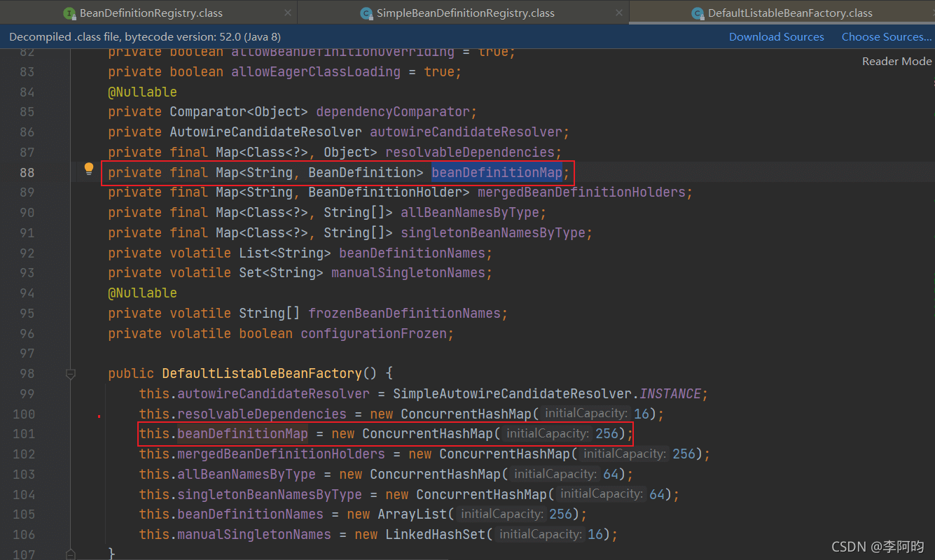935x560 pixels.
Task: Click dependencyComparator field on line 85
Action: 393,112
